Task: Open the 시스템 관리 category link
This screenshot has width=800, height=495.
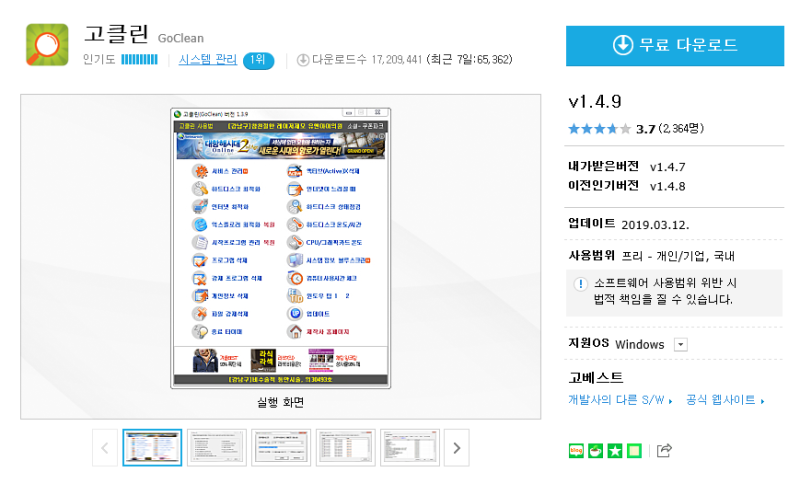Action: [x=208, y=60]
